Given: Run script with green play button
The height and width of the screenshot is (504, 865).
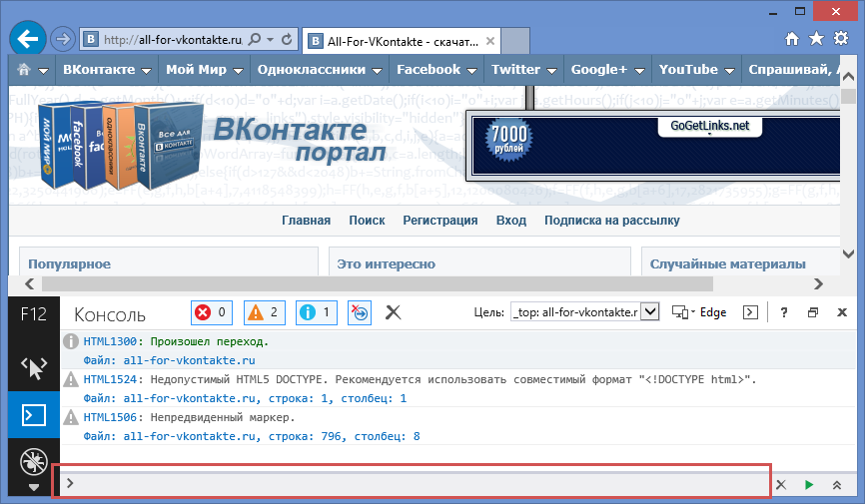Looking at the screenshot, I should (809, 485).
